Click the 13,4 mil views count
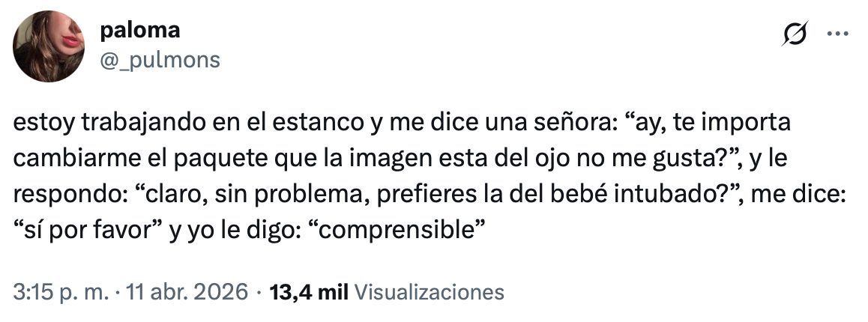The width and height of the screenshot is (868, 322). click(308, 291)
